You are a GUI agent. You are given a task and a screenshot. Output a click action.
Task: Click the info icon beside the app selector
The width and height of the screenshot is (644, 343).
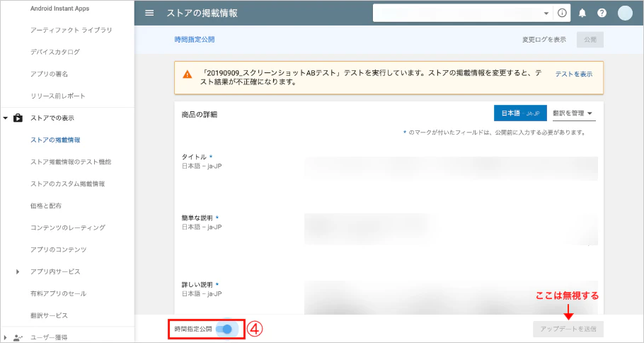point(562,13)
